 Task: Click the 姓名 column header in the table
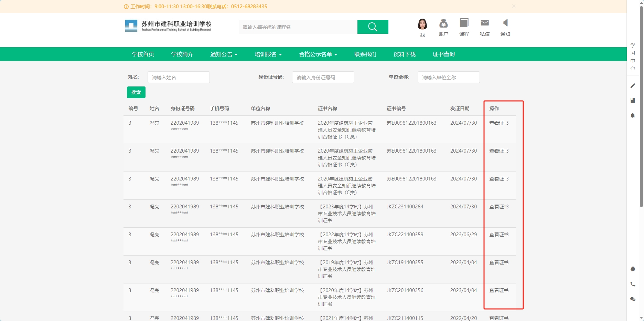[154, 108]
